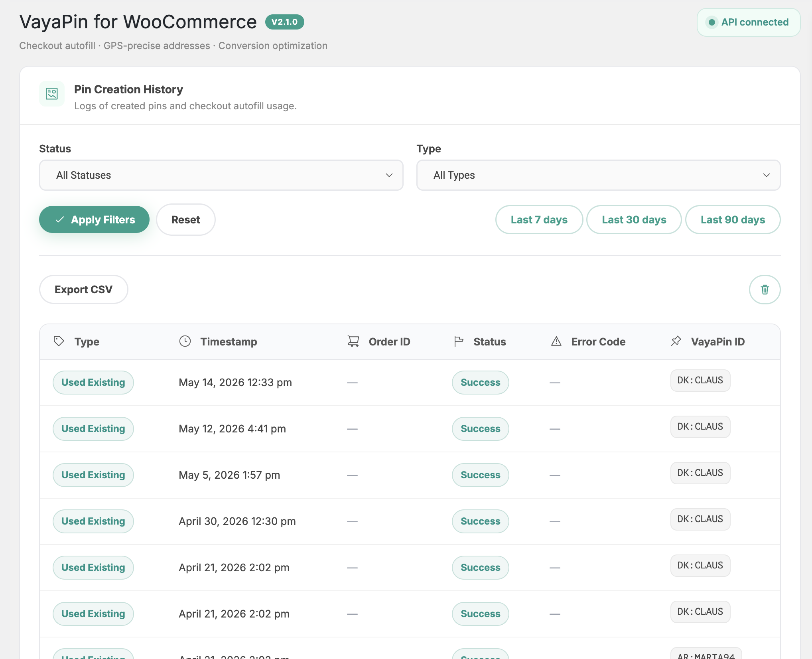This screenshot has width=812, height=659.
Task: Filter logs to Last 30 days
Action: [x=634, y=219]
